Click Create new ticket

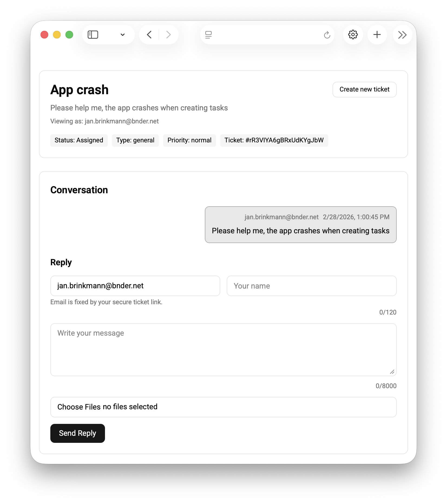click(364, 89)
